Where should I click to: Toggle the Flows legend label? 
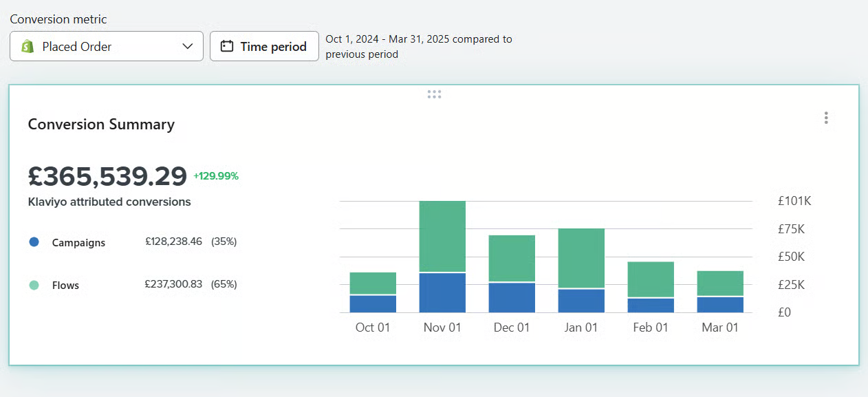(x=65, y=286)
